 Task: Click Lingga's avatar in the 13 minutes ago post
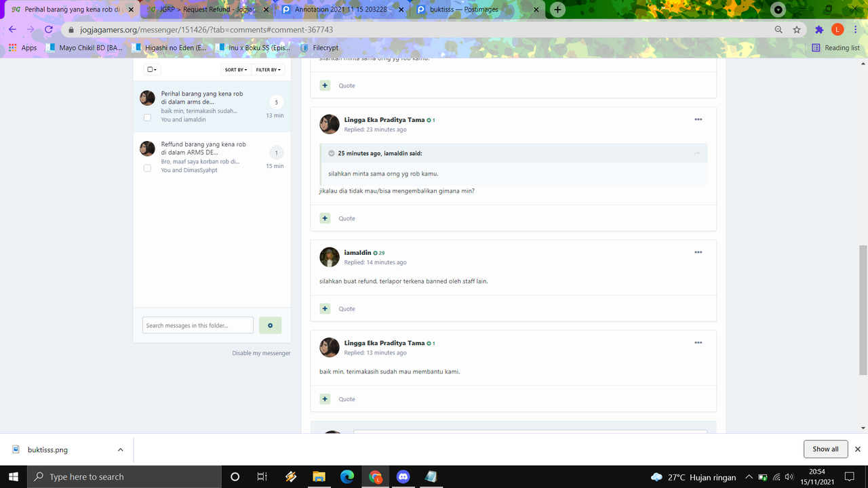330,347
